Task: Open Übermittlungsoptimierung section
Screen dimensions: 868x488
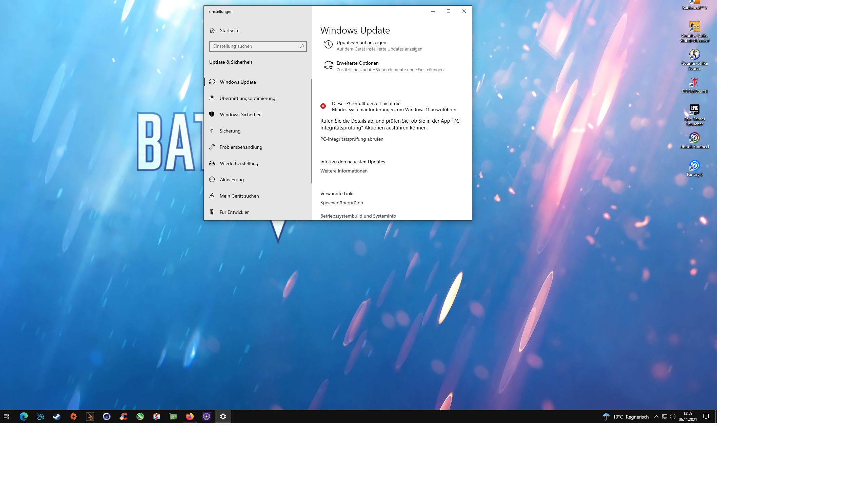Action: pyautogui.click(x=247, y=98)
